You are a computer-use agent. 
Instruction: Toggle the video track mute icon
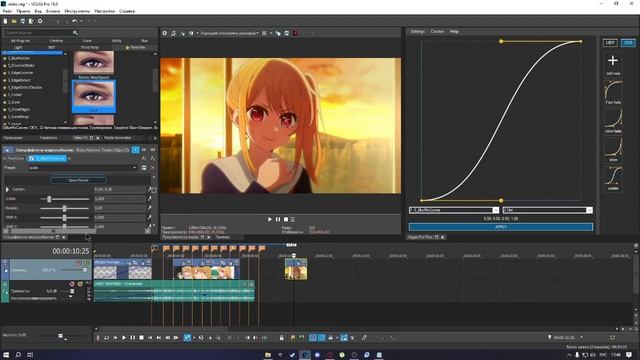click(78, 263)
